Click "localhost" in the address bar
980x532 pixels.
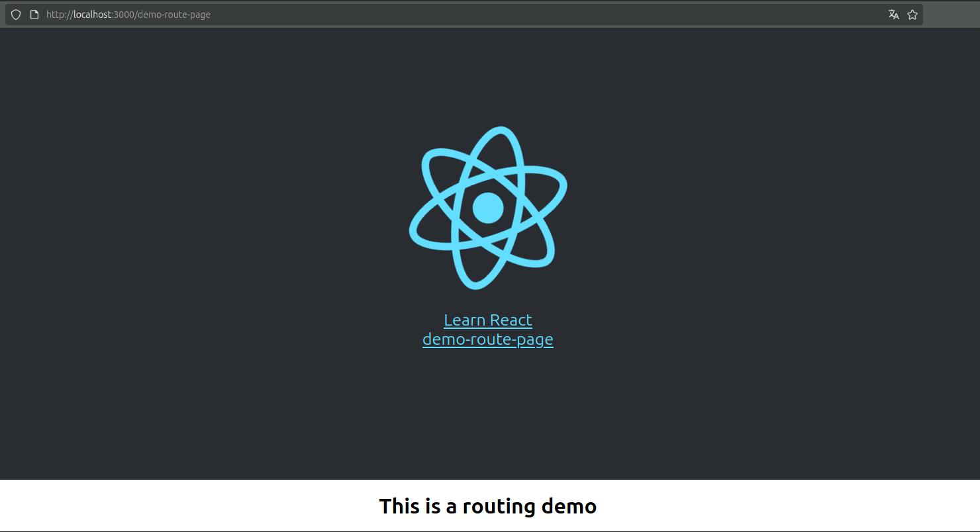tap(92, 15)
